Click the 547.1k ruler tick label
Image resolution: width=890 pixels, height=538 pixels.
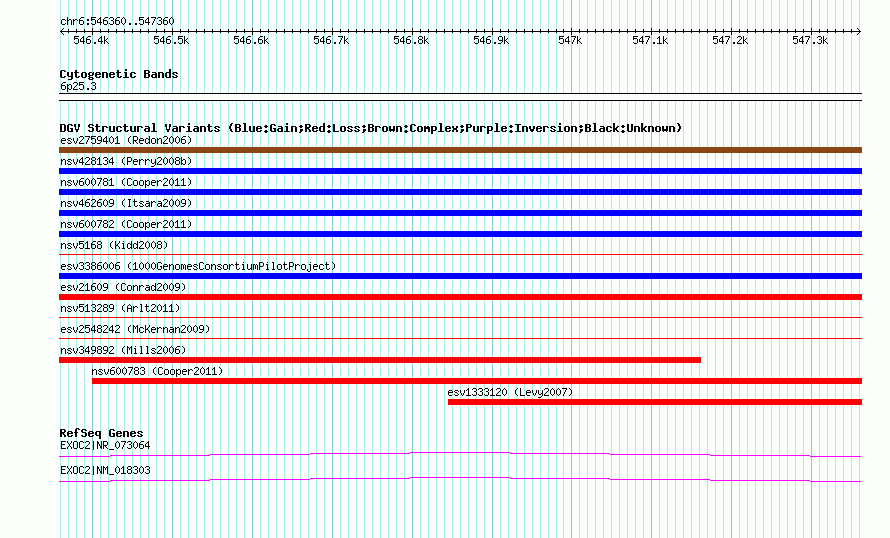click(x=650, y=40)
